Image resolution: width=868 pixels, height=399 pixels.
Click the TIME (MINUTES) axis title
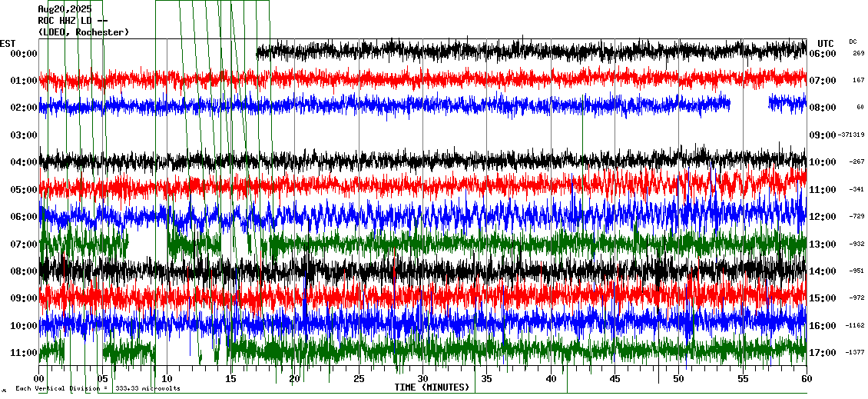tap(432, 387)
